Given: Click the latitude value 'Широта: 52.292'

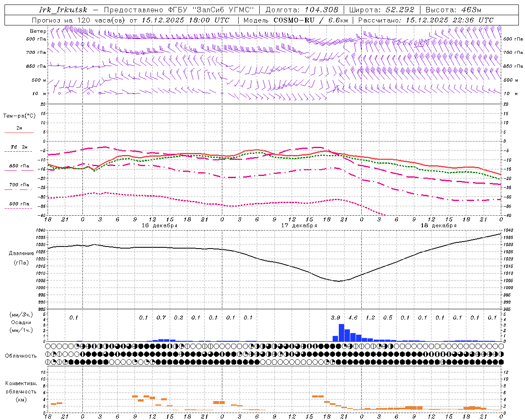Looking at the screenshot, I should (x=382, y=10).
